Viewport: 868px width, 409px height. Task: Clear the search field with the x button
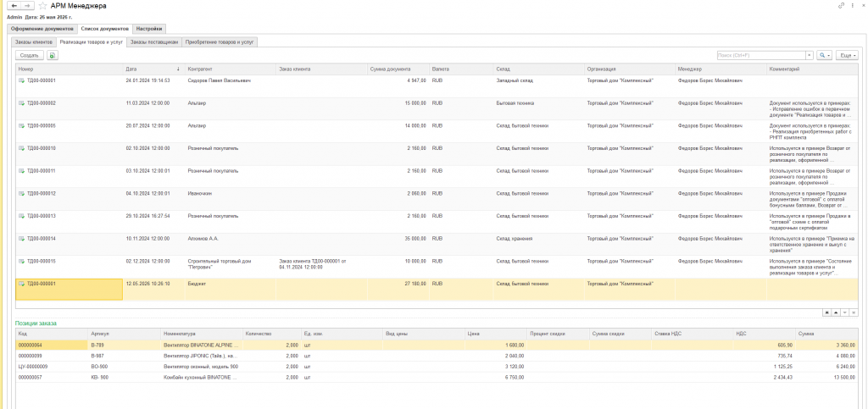coord(810,55)
